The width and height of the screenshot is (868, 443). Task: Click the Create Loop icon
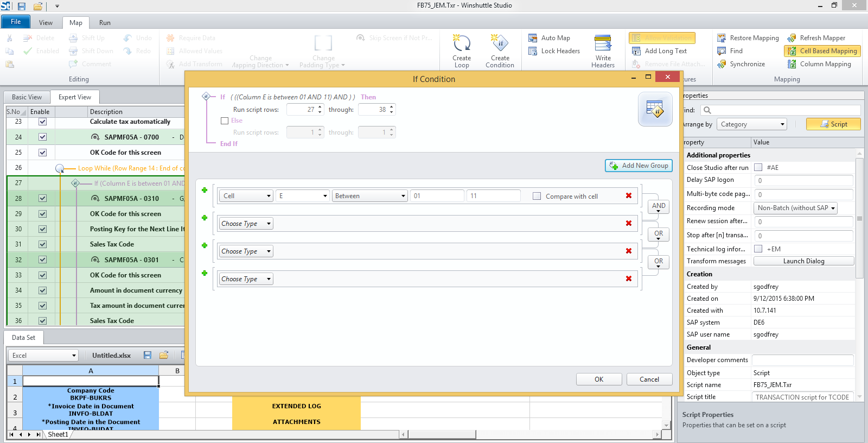pos(462,43)
